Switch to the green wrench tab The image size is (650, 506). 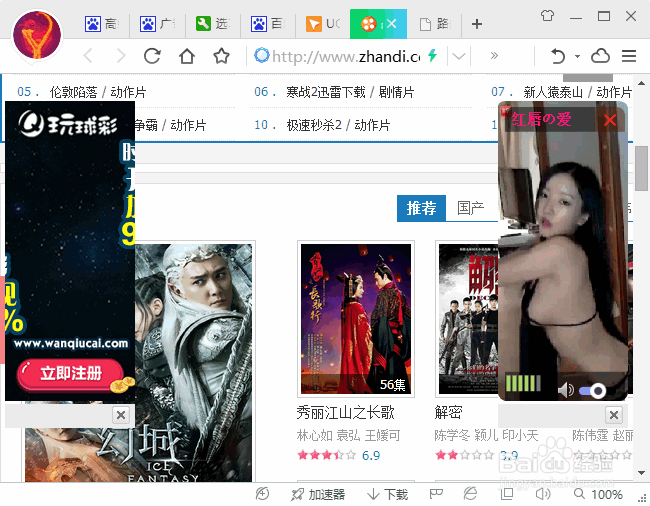[212, 24]
